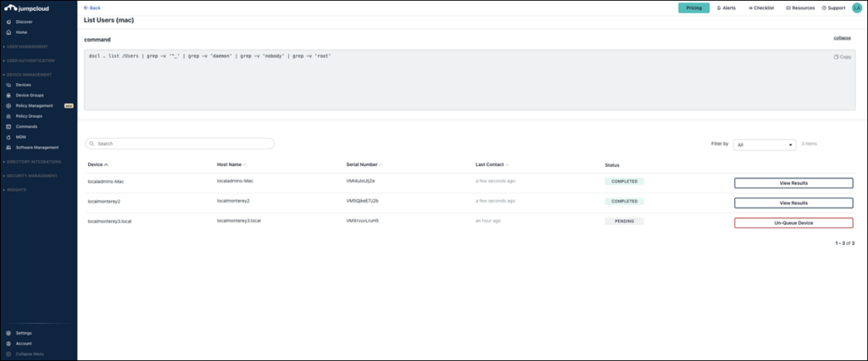Image resolution: width=868 pixels, height=361 pixels.
Task: Go to Policy Management in sidebar
Action: (x=34, y=106)
